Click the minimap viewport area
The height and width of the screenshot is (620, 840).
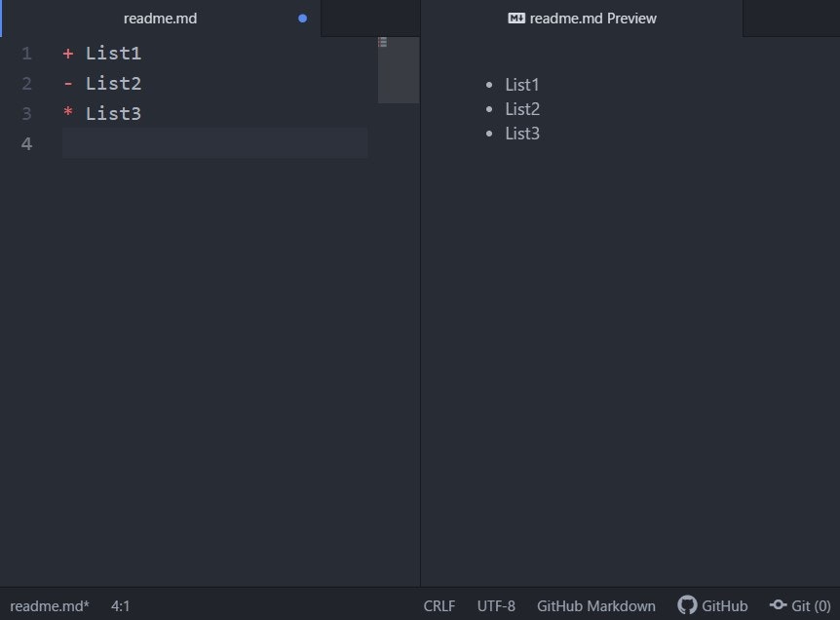click(x=399, y=70)
